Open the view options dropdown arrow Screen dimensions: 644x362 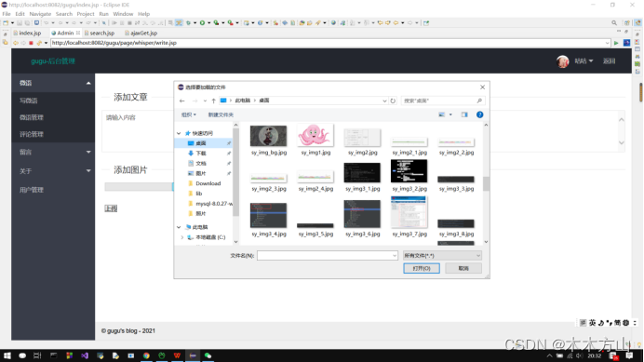450,114
